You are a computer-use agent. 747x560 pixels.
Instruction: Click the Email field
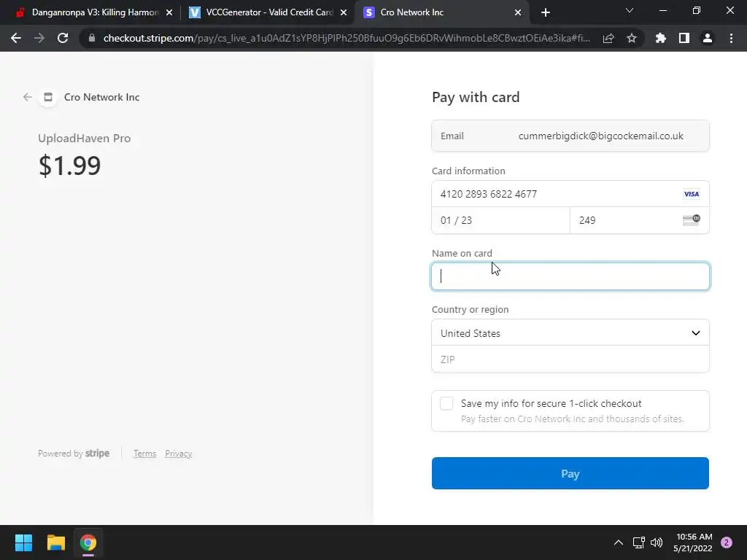[570, 136]
